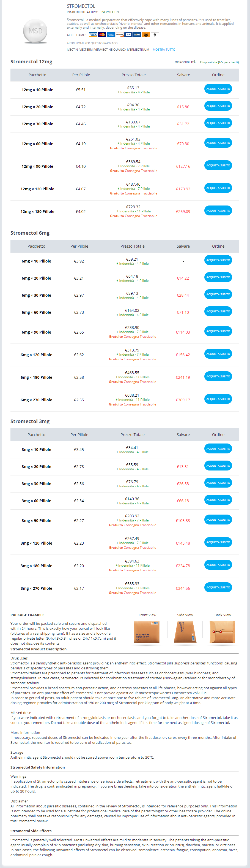
Task: Click the American Express payment icon
Action: (x=111, y=35)
